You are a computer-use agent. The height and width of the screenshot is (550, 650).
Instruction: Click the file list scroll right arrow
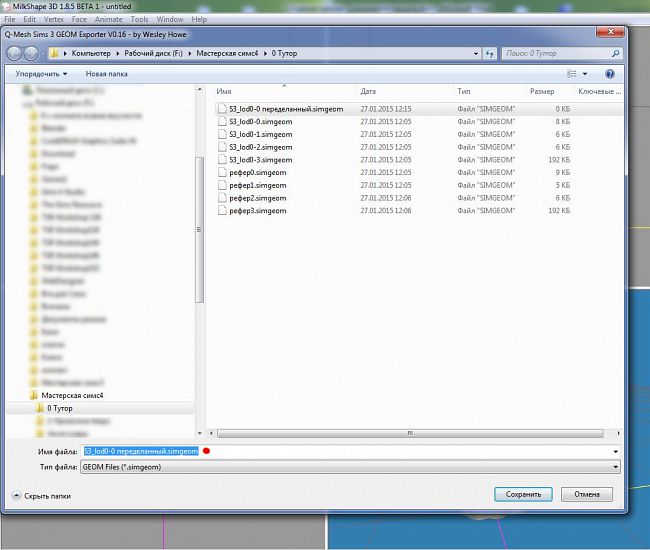tap(618, 433)
